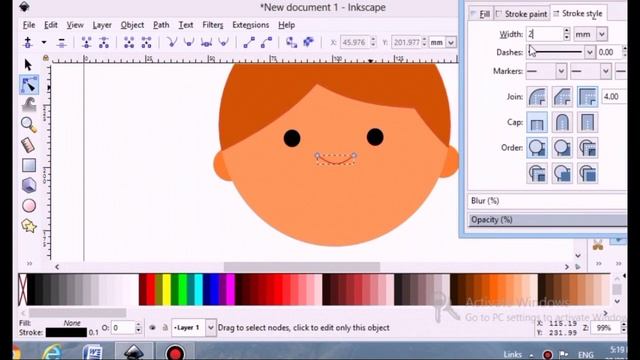Pick pure yellow from the palette
Image resolution: width=640 pixels, height=360 pixels.
click(x=167, y=290)
